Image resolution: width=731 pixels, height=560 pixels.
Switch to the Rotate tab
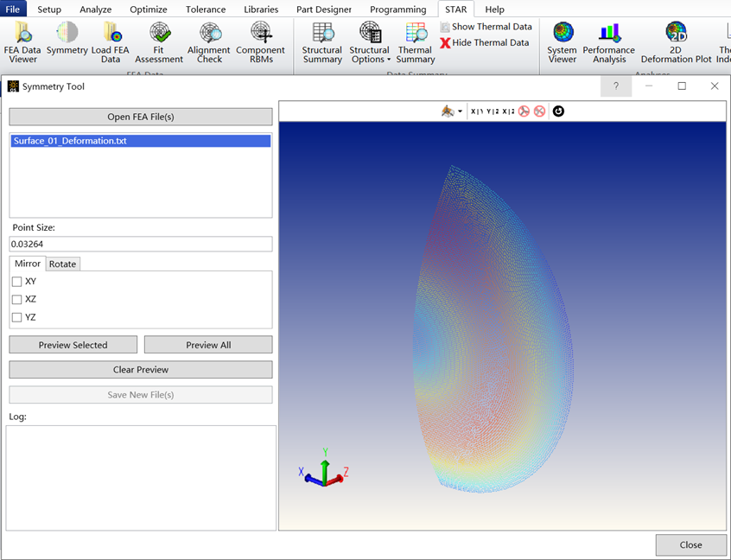pyautogui.click(x=62, y=264)
